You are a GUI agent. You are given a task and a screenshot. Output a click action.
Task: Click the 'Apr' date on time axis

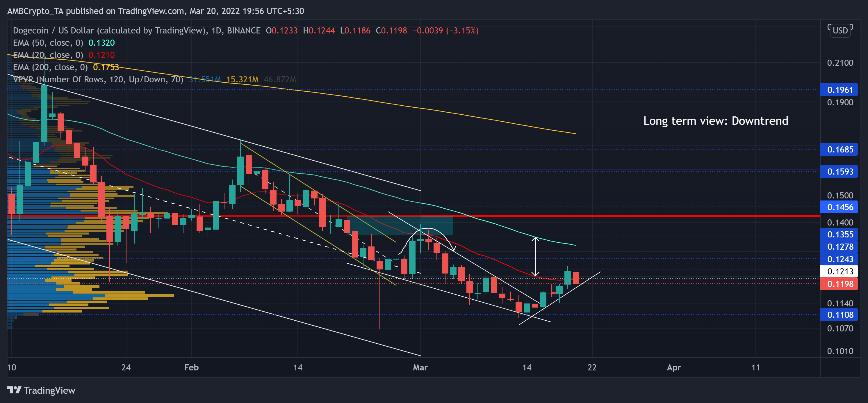(674, 367)
